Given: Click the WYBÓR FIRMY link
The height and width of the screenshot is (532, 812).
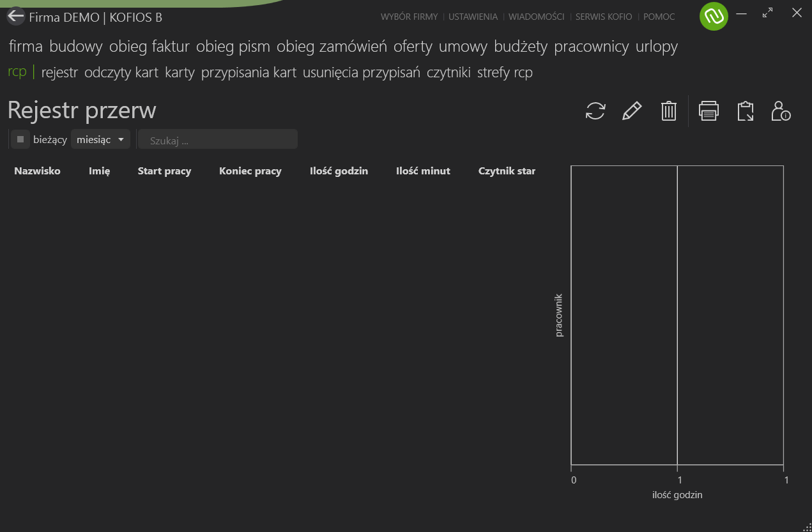Looking at the screenshot, I should (x=409, y=17).
